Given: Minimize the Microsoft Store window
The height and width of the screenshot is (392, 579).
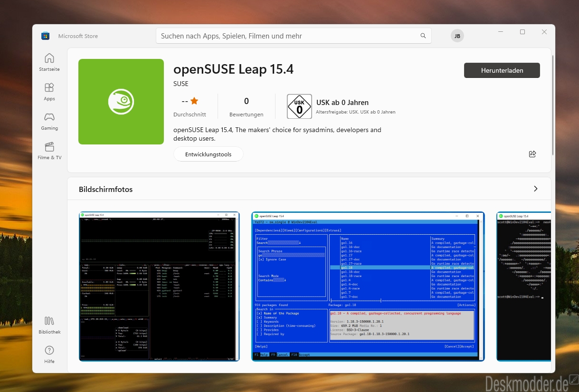Looking at the screenshot, I should tap(501, 32).
